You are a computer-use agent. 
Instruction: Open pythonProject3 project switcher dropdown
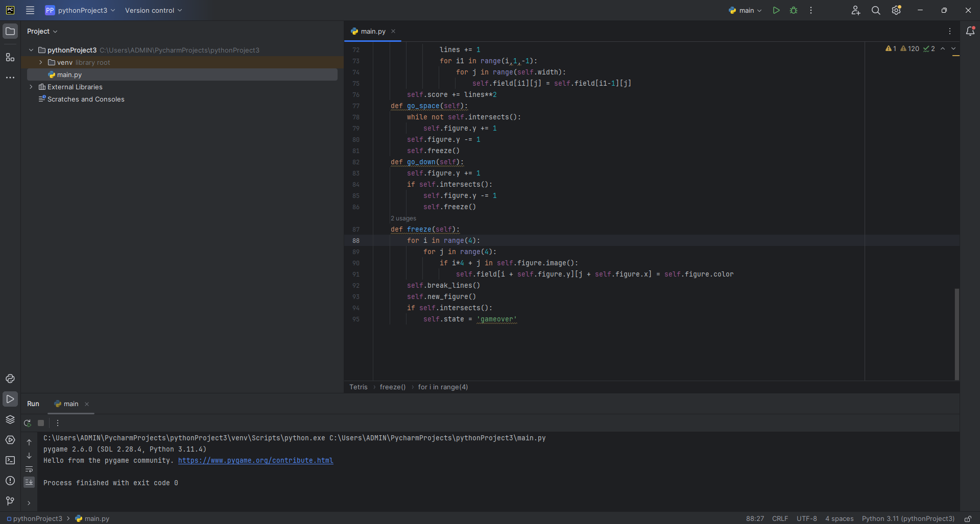click(80, 10)
